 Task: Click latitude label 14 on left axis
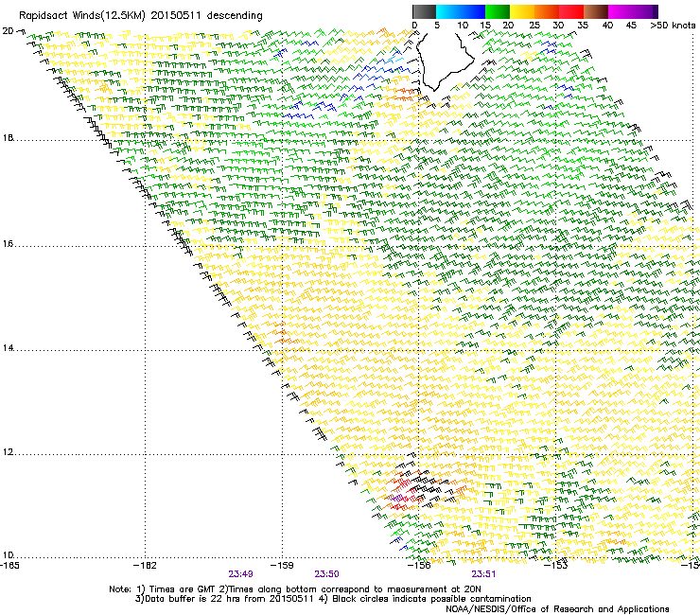pyautogui.click(x=8, y=348)
